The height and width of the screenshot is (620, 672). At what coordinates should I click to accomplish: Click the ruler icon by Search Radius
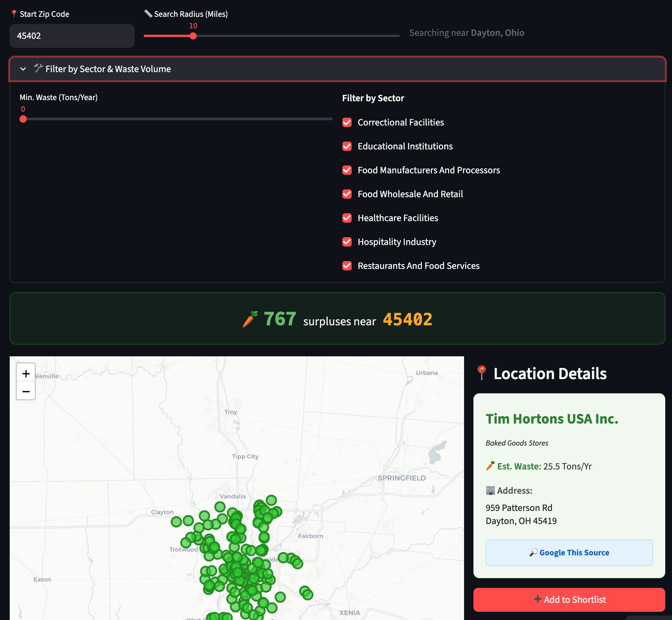click(x=148, y=14)
